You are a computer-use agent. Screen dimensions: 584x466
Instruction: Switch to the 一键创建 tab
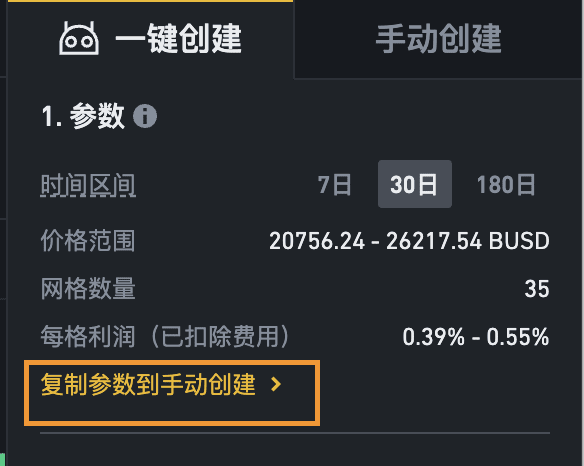click(150, 39)
